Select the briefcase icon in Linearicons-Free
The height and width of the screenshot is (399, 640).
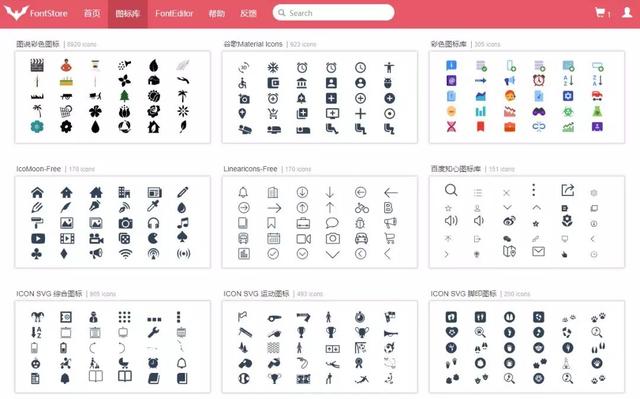(303, 223)
